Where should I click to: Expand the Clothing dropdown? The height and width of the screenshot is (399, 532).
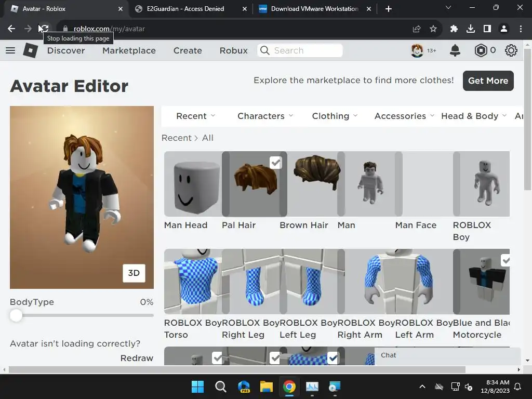[335, 116]
